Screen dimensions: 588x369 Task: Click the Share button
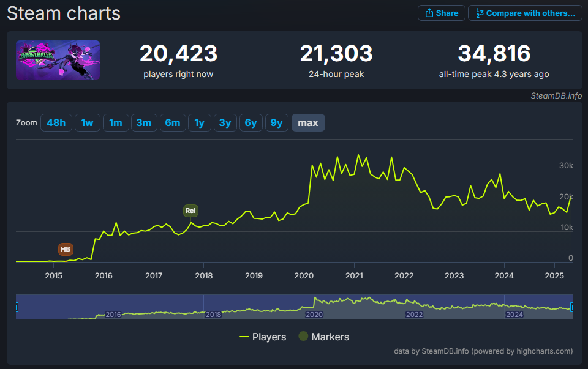tap(442, 13)
